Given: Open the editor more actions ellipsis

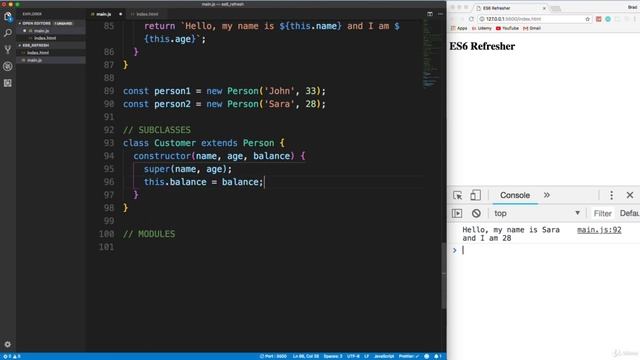Looking at the screenshot, I should tap(440, 14).
